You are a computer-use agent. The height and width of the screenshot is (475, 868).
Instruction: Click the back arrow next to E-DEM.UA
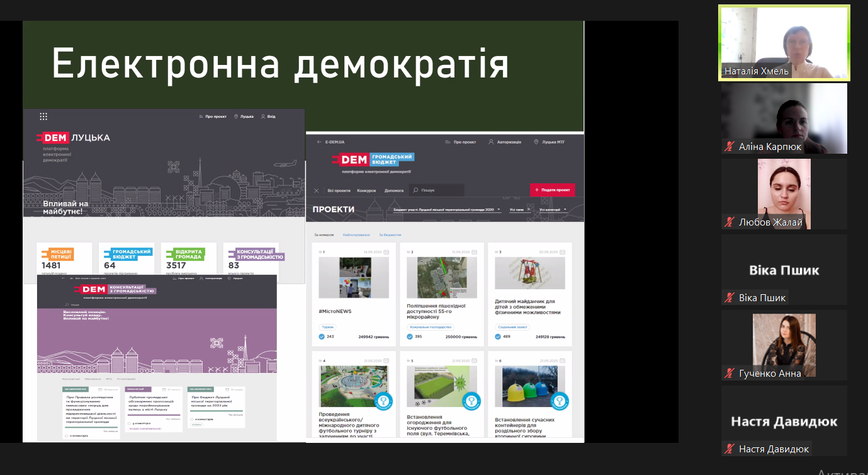(319, 141)
